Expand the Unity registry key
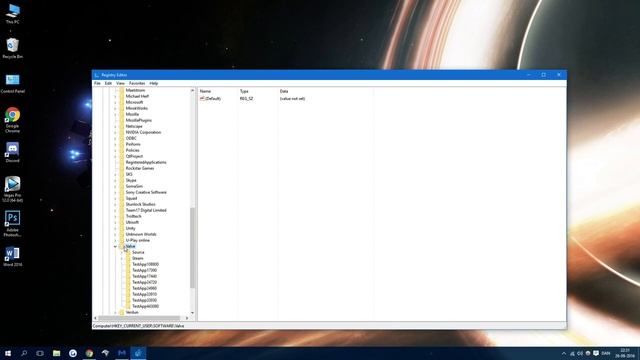Image resolution: width=640 pixels, height=360 pixels. click(x=116, y=228)
